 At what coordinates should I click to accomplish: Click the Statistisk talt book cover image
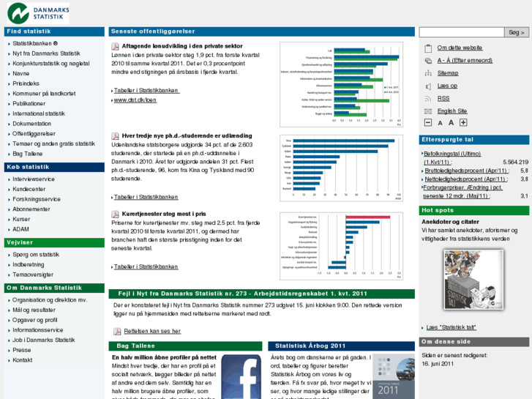coord(473,280)
